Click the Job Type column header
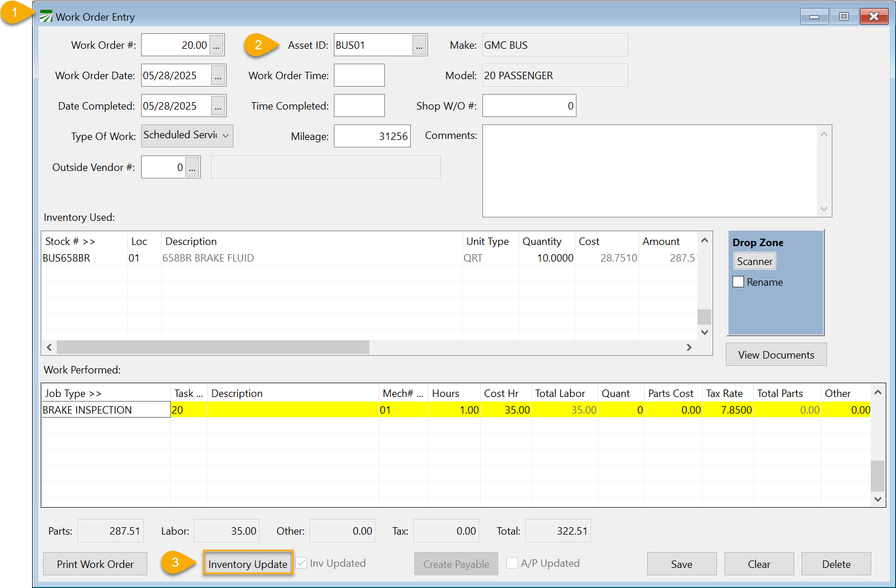The height and width of the screenshot is (588, 896). pyautogui.click(x=73, y=394)
